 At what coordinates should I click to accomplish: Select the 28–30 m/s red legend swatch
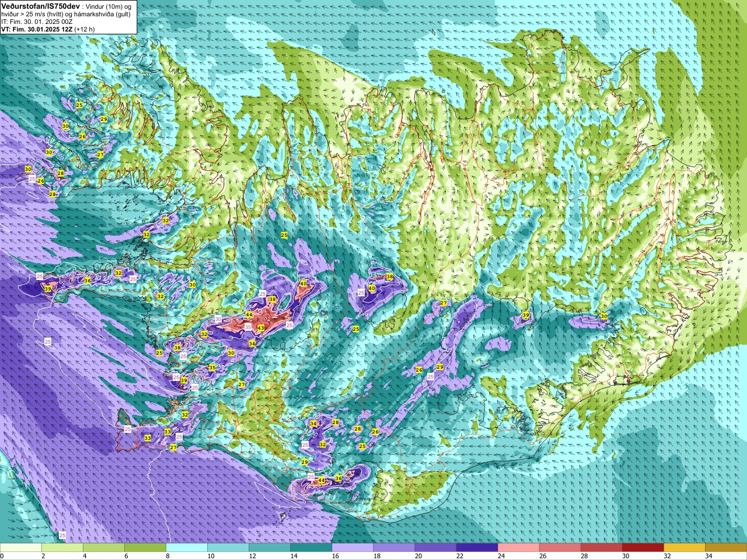tap(601, 548)
